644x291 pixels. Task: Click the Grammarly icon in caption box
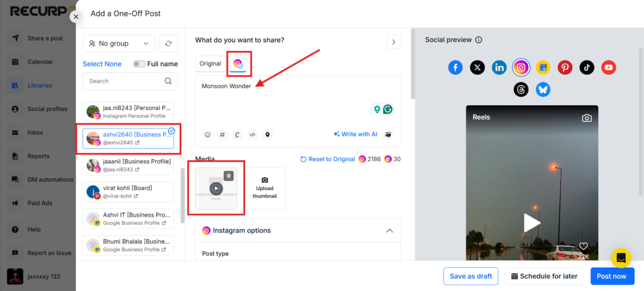coord(387,109)
